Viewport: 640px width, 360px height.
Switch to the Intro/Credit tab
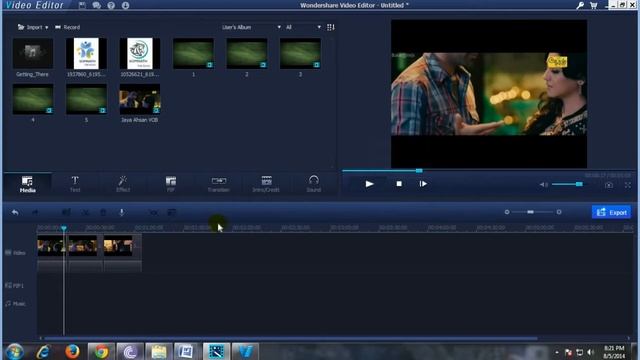point(266,184)
